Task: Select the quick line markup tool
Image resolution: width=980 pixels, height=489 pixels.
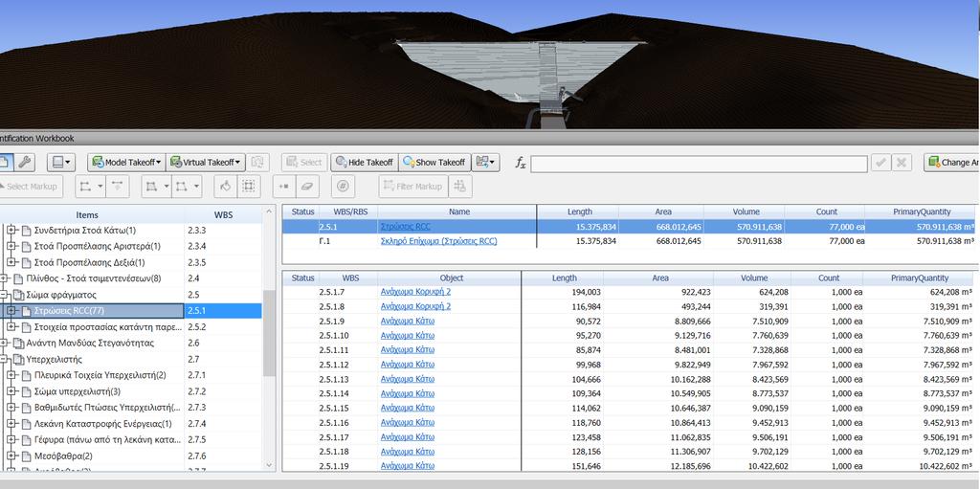Action: 118,187
